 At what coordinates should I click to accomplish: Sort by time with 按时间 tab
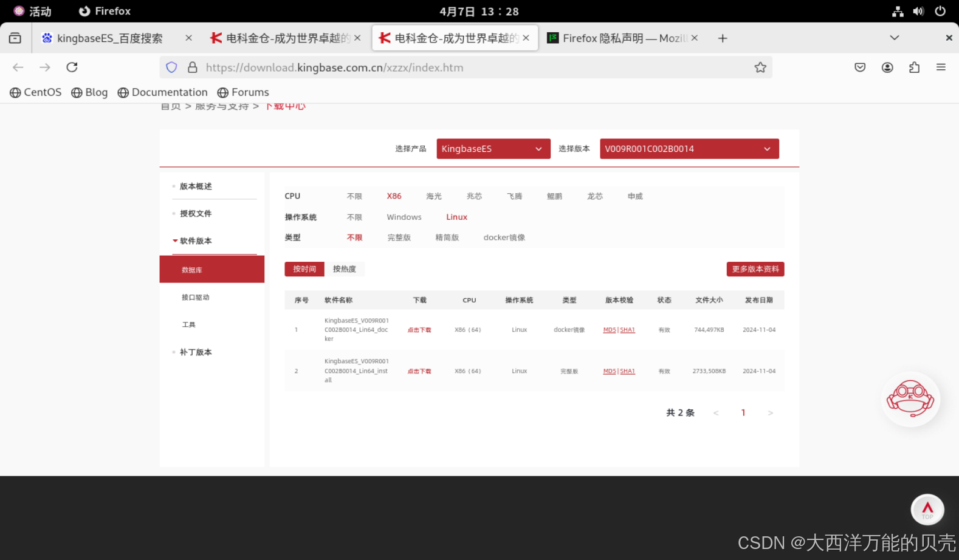click(304, 269)
